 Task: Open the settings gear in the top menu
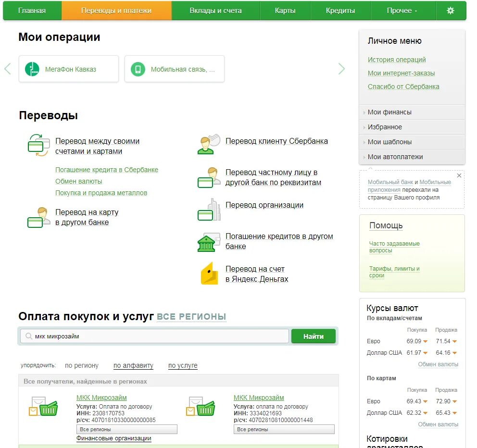(450, 11)
